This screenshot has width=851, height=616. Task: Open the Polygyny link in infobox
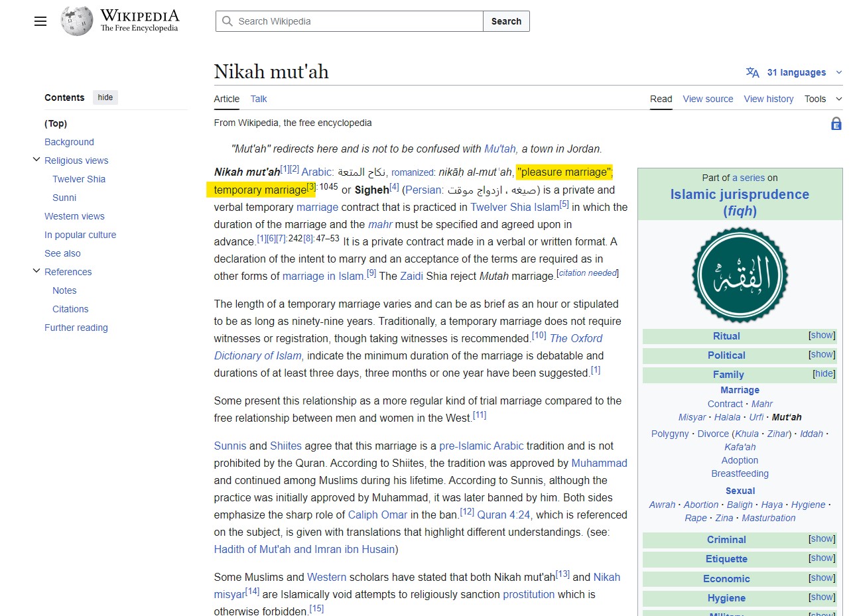(x=670, y=434)
